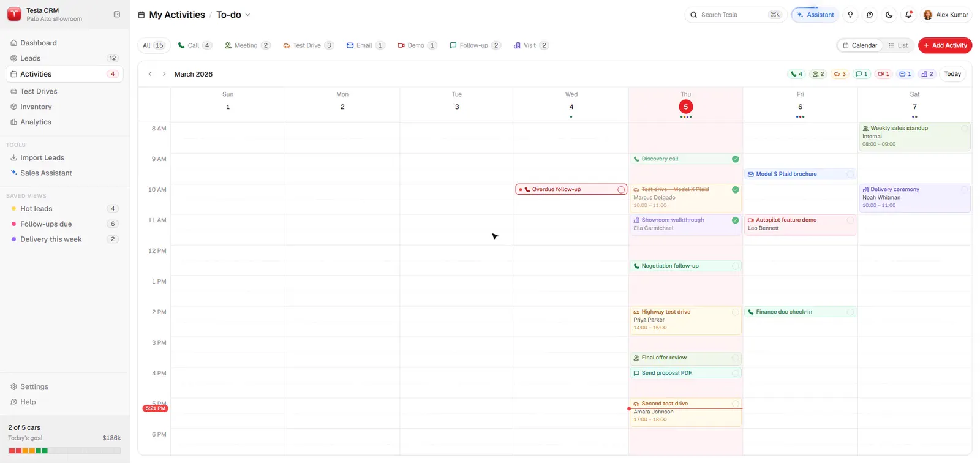Filter by Call tab
Screen dimensions: 980x463
tap(195, 45)
